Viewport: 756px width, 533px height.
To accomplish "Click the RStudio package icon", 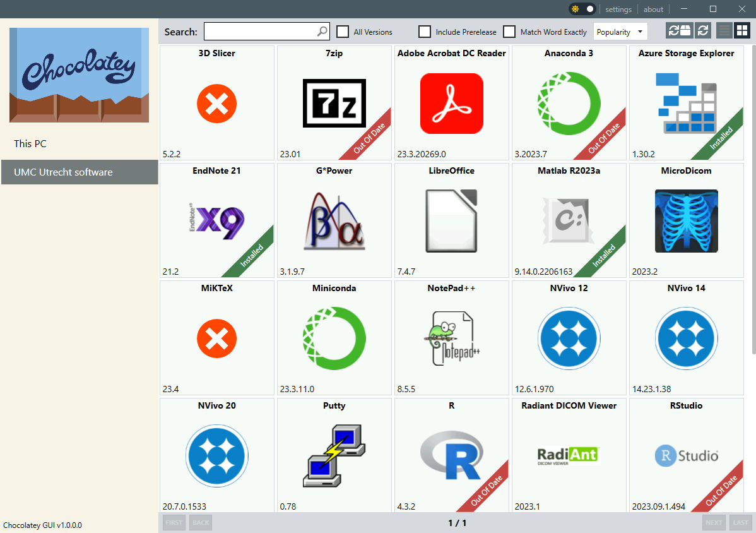I will [x=686, y=456].
